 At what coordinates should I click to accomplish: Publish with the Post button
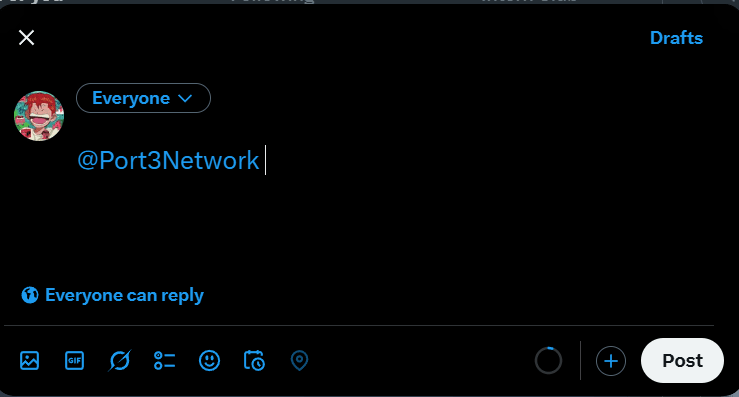pyautogui.click(x=682, y=361)
